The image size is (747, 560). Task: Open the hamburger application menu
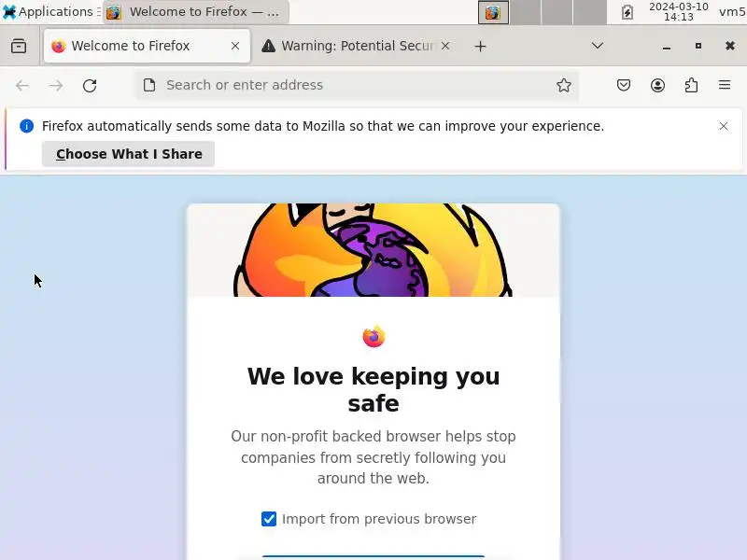click(x=725, y=85)
